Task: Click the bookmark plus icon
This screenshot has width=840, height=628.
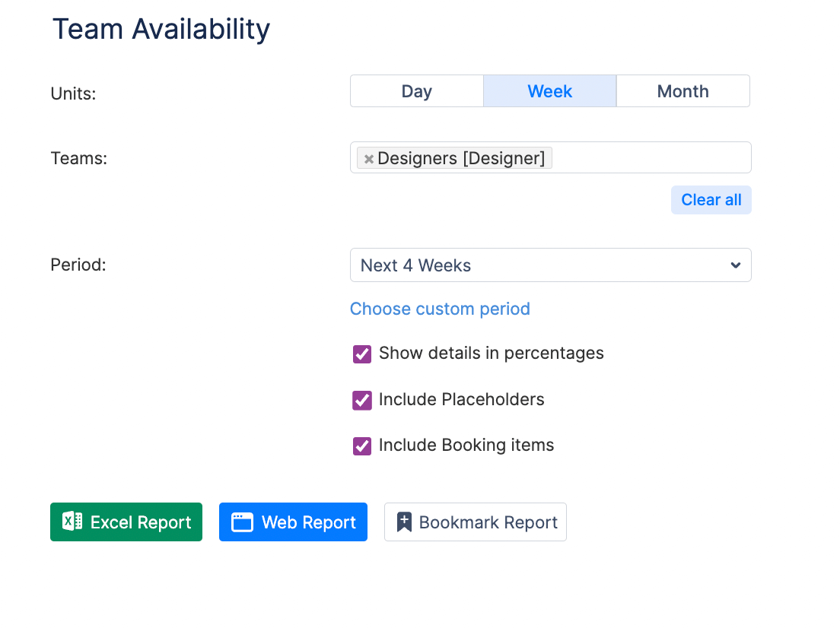Action: tap(404, 522)
